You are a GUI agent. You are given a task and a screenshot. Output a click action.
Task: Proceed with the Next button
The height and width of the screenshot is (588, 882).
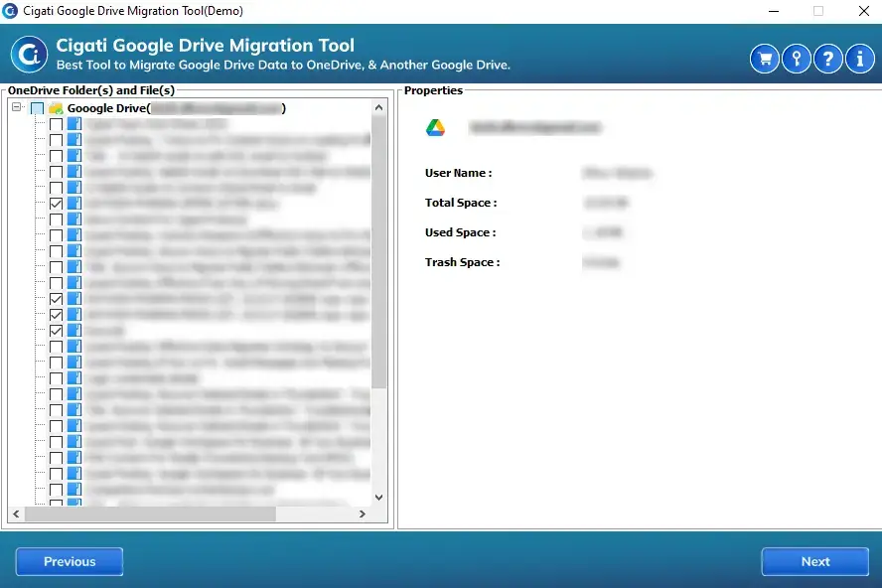815,561
